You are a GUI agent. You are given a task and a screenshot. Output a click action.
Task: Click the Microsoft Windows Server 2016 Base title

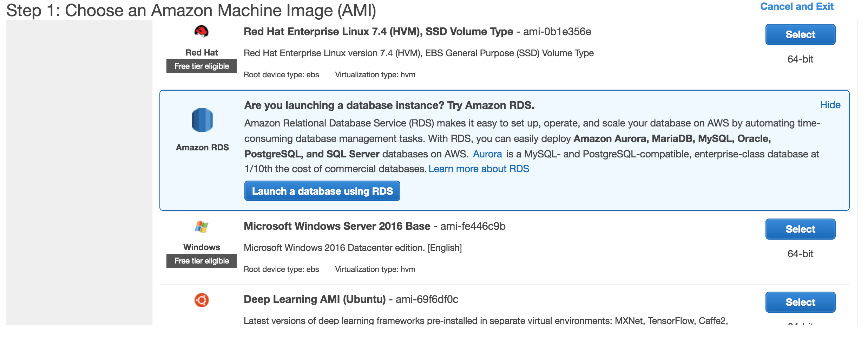(x=337, y=226)
